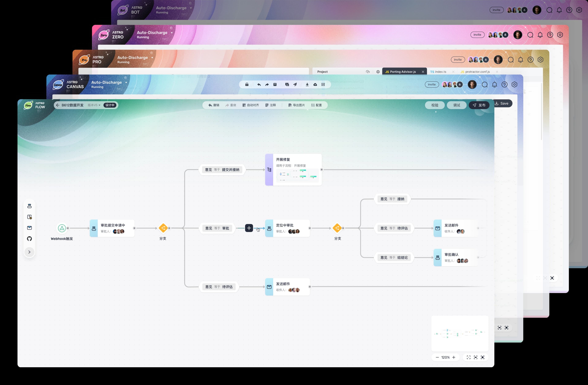Select the subflow node icon in left sidebar

(29, 217)
